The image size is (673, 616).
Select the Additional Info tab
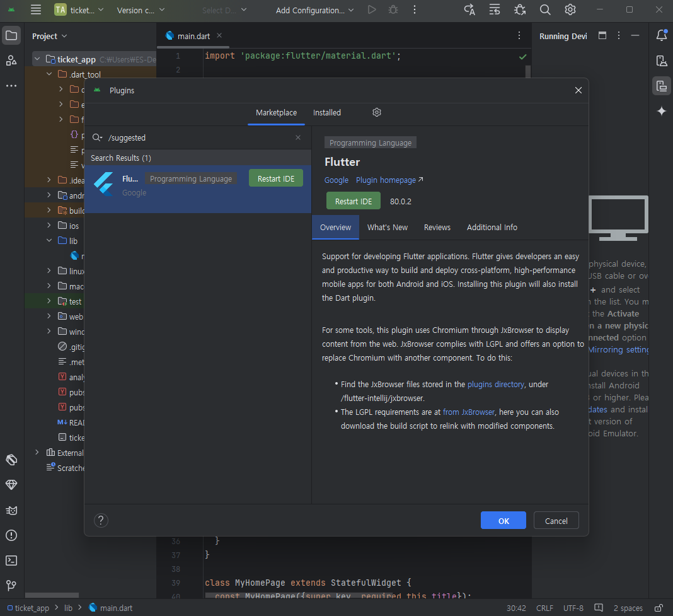tap(492, 227)
